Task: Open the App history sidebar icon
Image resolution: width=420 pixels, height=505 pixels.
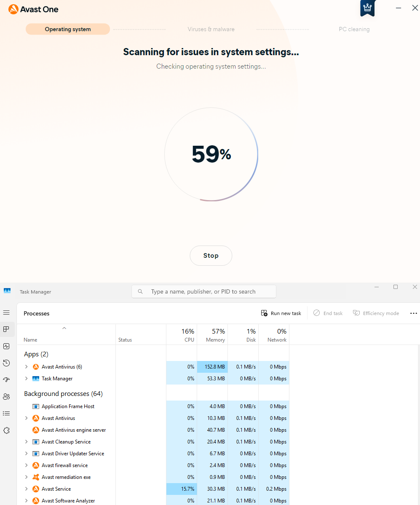Action: [x=6, y=363]
